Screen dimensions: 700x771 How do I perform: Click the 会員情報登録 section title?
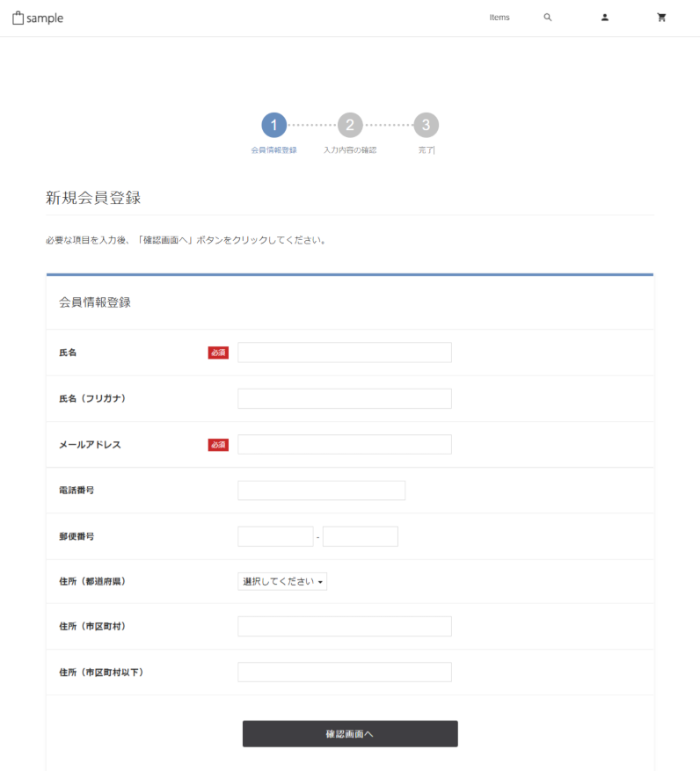pyautogui.click(x=95, y=302)
